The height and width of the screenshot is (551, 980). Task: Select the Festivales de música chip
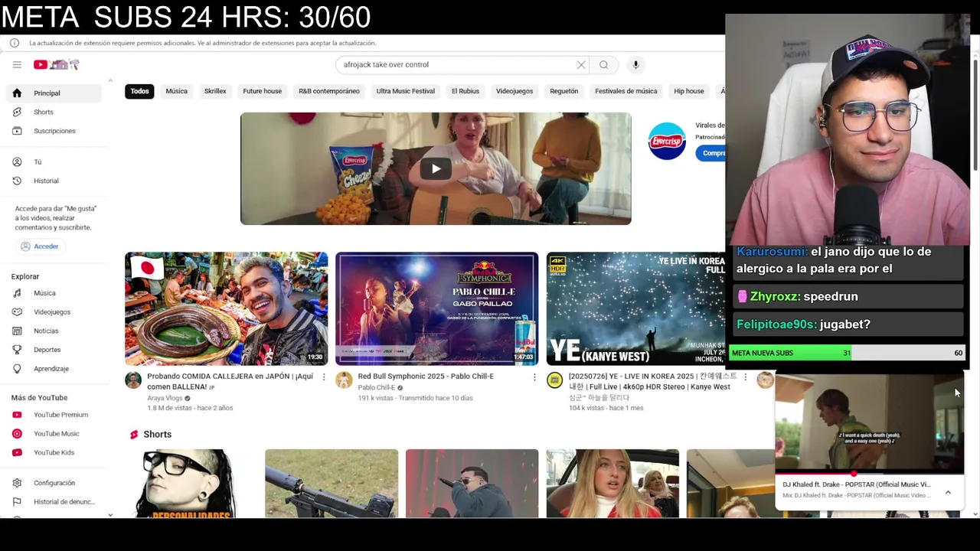pyautogui.click(x=626, y=91)
